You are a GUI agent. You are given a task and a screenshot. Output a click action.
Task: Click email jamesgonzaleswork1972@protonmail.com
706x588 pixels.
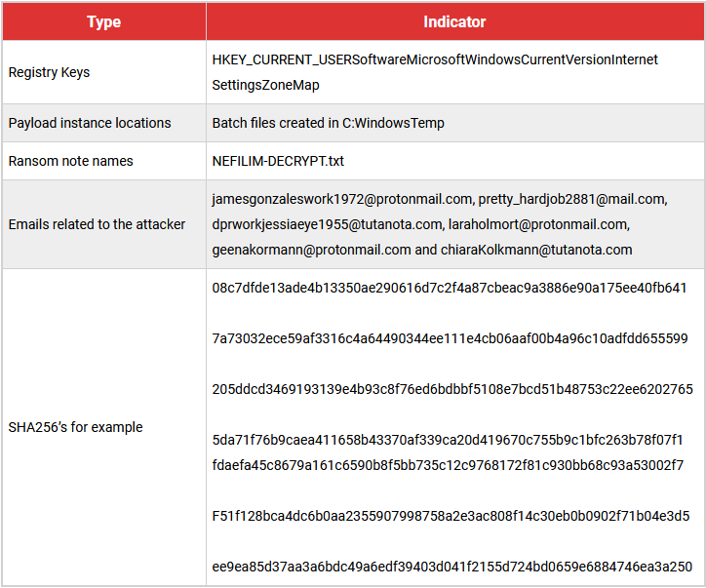(x=341, y=199)
